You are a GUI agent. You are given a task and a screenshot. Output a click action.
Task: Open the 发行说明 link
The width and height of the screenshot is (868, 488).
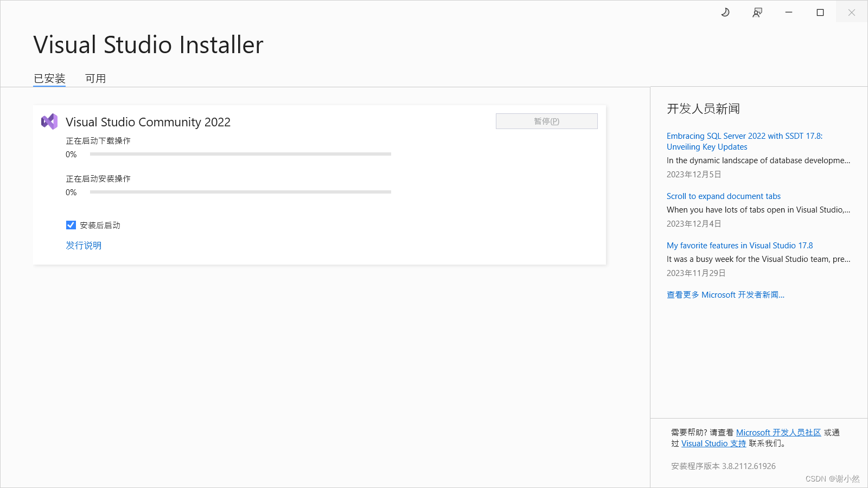[84, 246]
